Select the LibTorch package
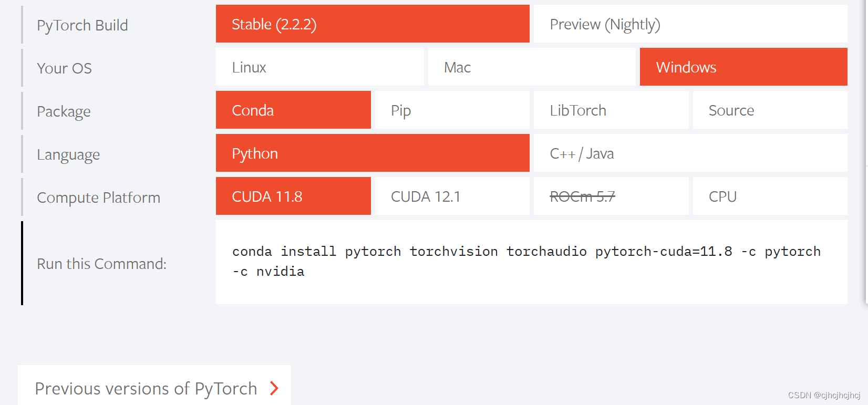The width and height of the screenshot is (868, 405). coord(611,110)
